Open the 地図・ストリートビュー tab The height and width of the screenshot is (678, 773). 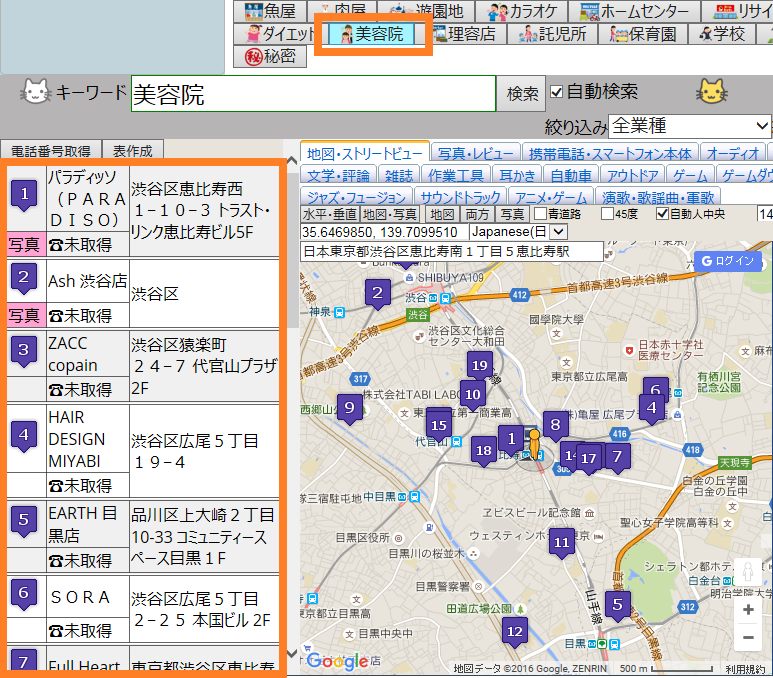coord(364,153)
